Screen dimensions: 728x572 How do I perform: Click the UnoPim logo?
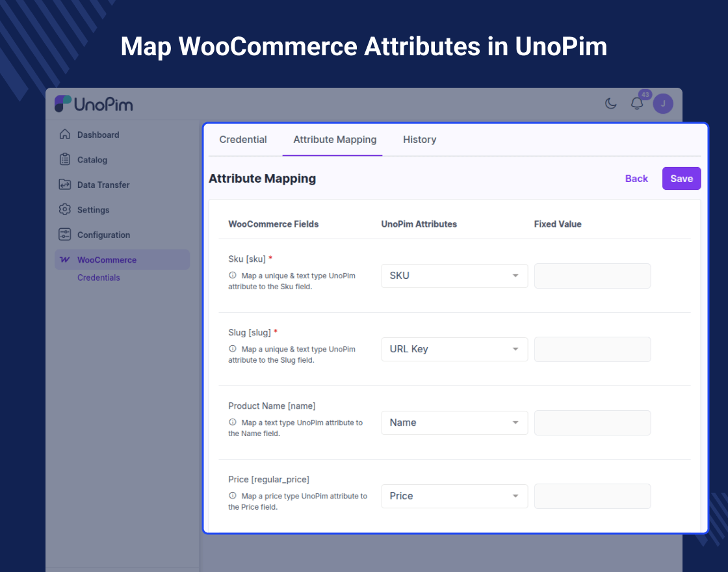point(94,104)
